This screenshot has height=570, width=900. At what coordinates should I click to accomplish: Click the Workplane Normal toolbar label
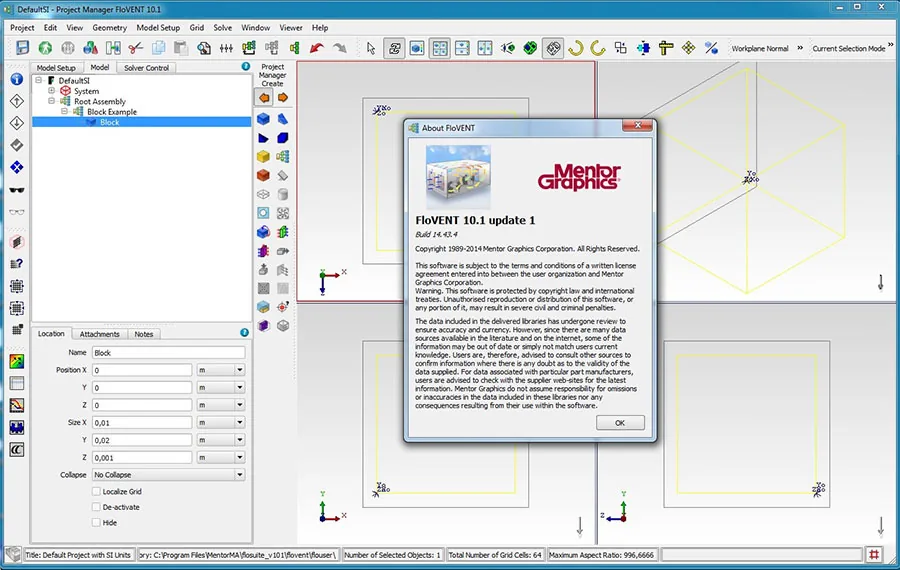click(759, 48)
